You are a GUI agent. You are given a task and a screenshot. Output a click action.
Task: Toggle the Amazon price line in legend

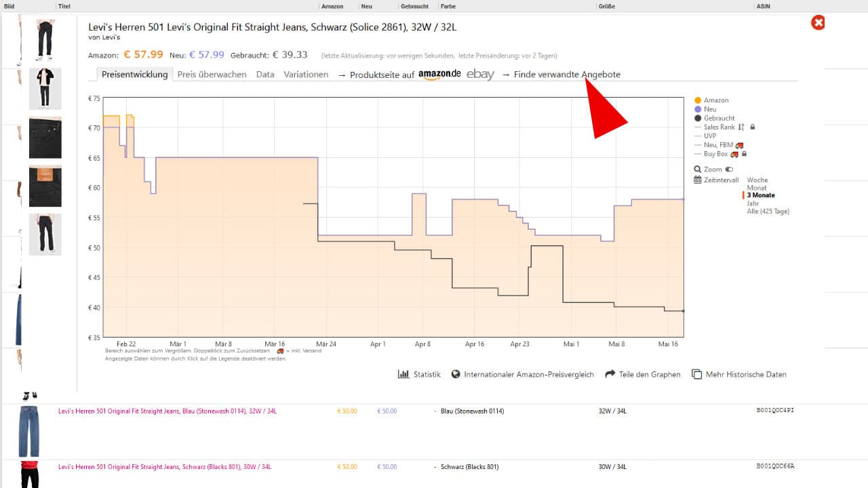715,100
